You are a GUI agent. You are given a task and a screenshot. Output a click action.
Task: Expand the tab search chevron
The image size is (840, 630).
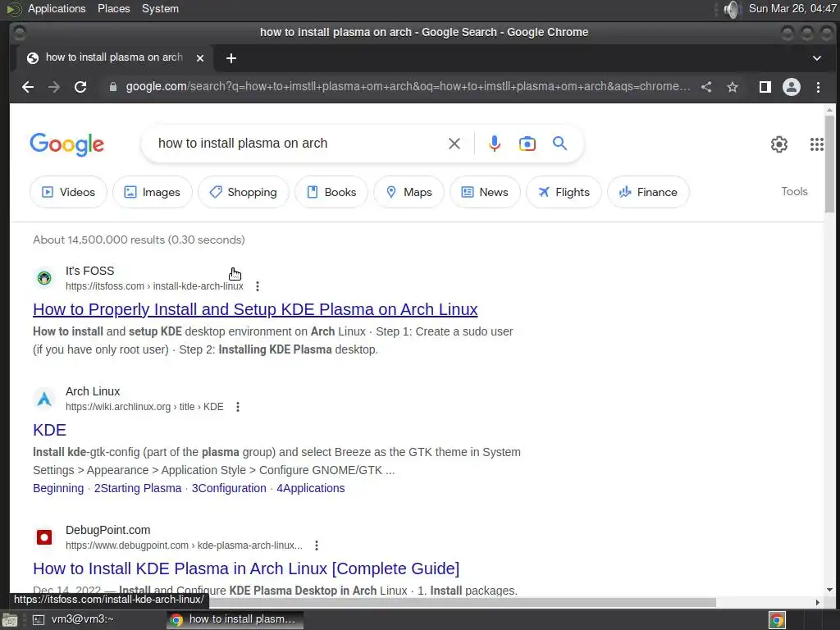point(817,58)
